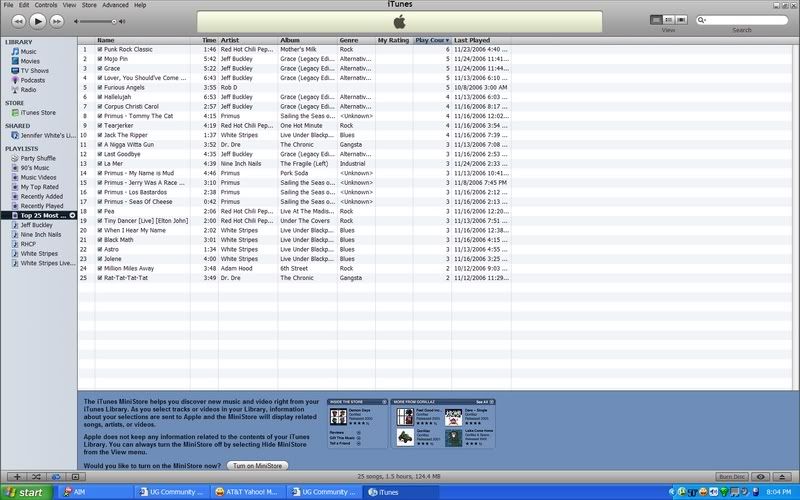Open the Movies library
800x500 pixels.
[25, 61]
